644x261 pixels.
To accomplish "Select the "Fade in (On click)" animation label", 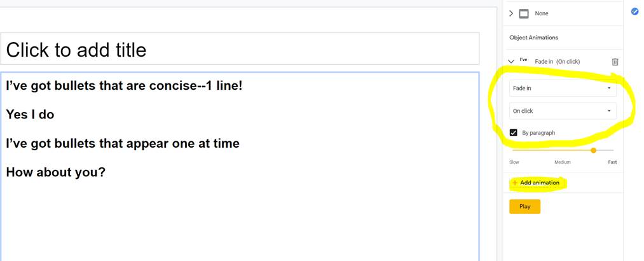I will coord(557,62).
